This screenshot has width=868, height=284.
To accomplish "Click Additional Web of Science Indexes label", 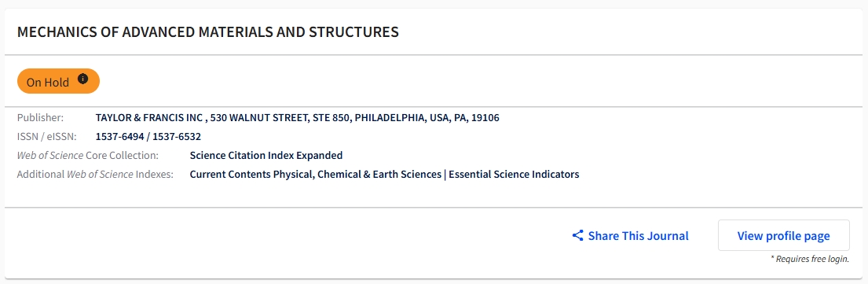I will click(x=95, y=174).
